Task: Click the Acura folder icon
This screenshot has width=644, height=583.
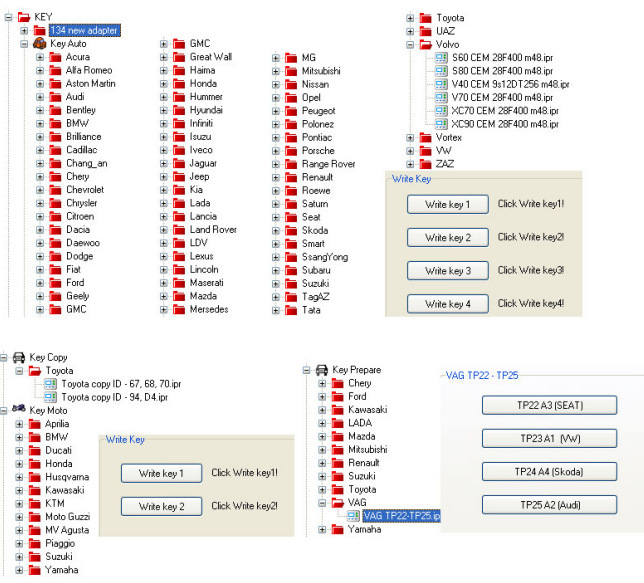Action: (55, 57)
